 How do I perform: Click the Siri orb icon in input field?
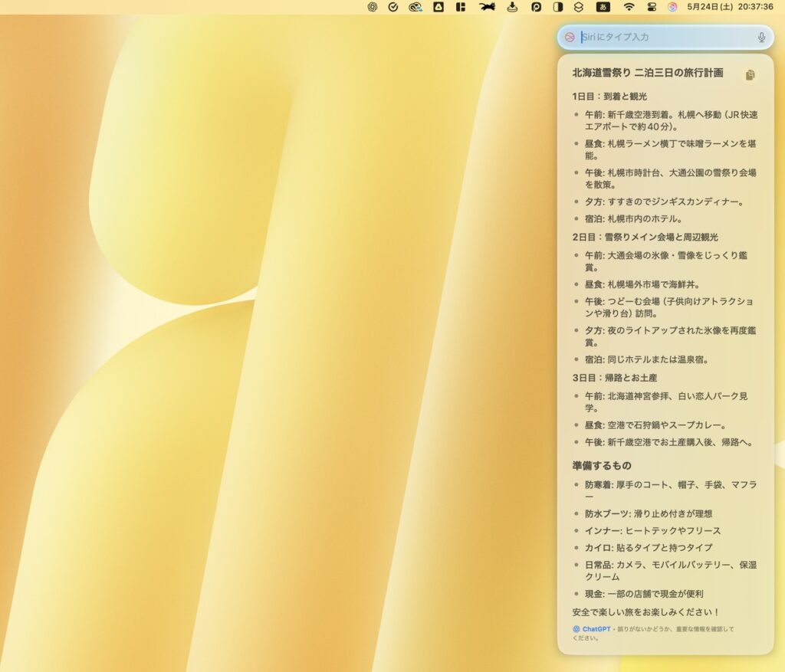point(570,37)
